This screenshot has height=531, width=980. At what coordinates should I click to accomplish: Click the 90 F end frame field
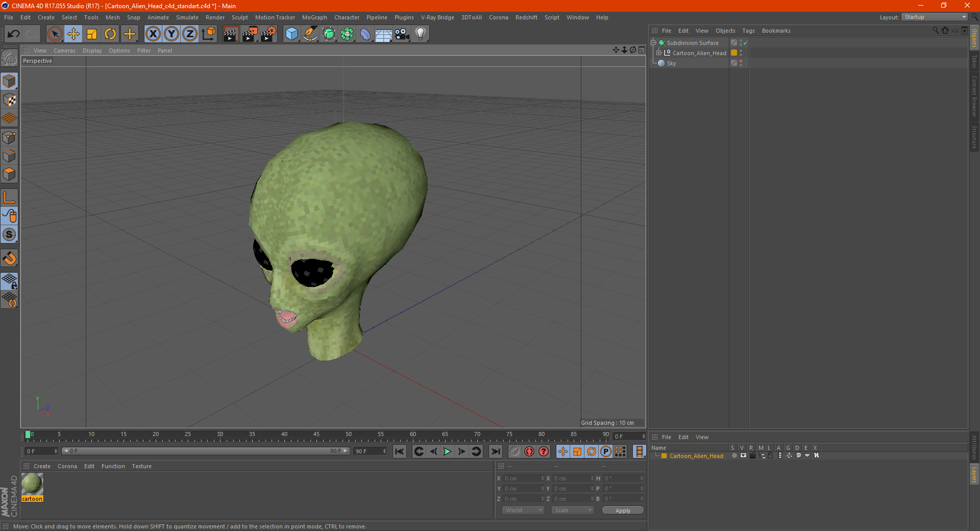click(370, 451)
